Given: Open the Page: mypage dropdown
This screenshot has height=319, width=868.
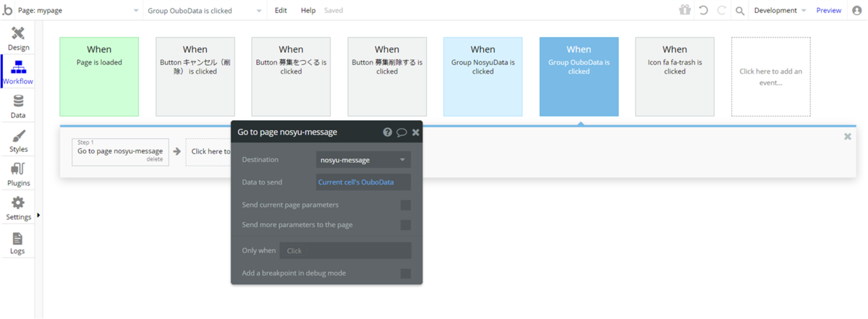Looking at the screenshot, I should click(79, 10).
